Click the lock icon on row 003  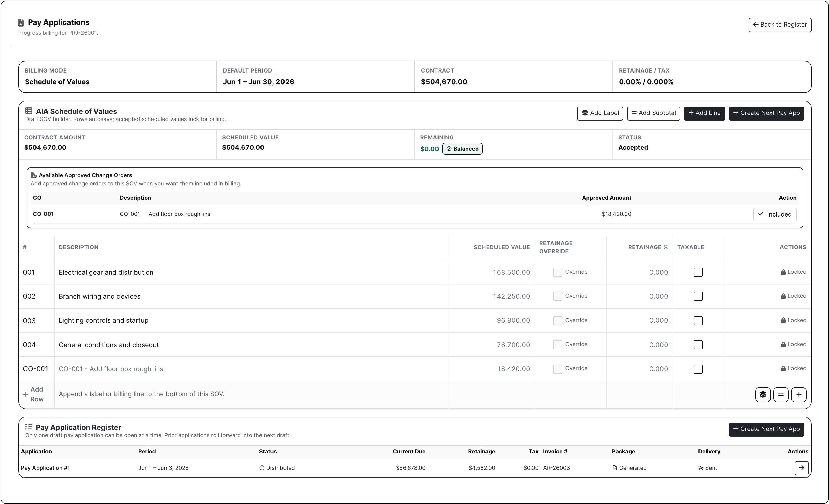783,320
